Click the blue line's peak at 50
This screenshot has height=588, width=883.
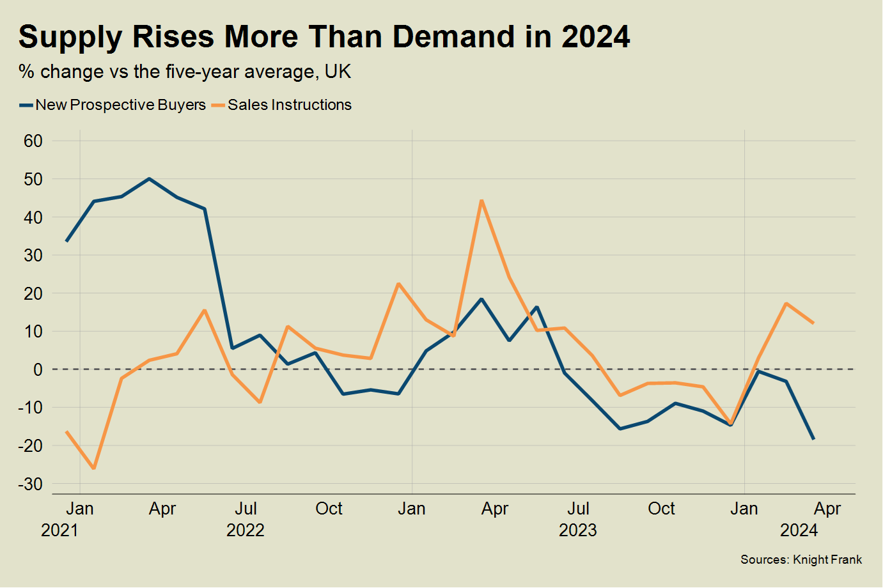pyautogui.click(x=149, y=179)
